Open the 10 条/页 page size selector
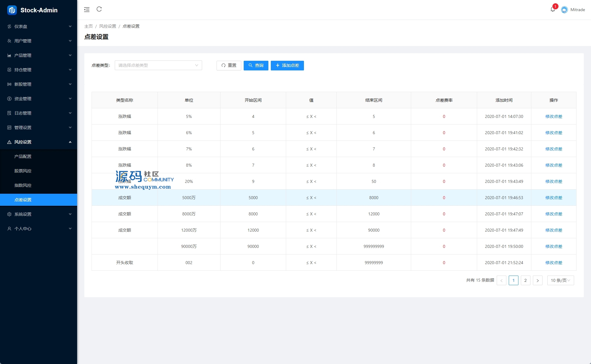The image size is (591, 364). pos(560,280)
